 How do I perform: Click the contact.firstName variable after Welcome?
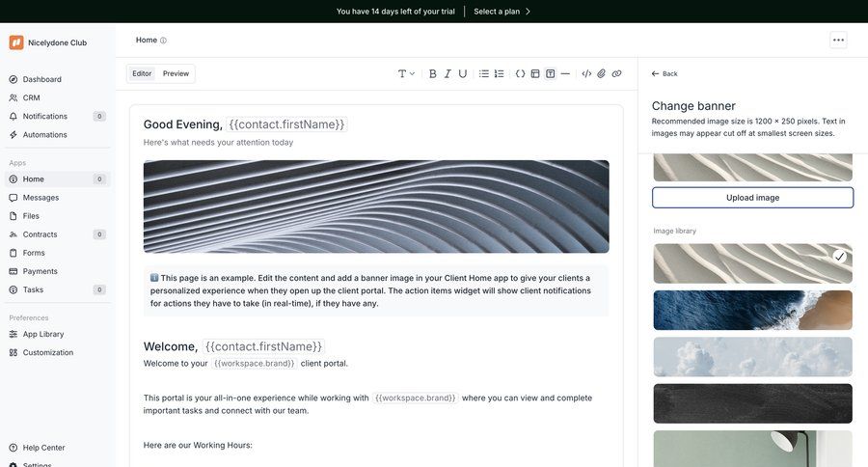click(263, 346)
